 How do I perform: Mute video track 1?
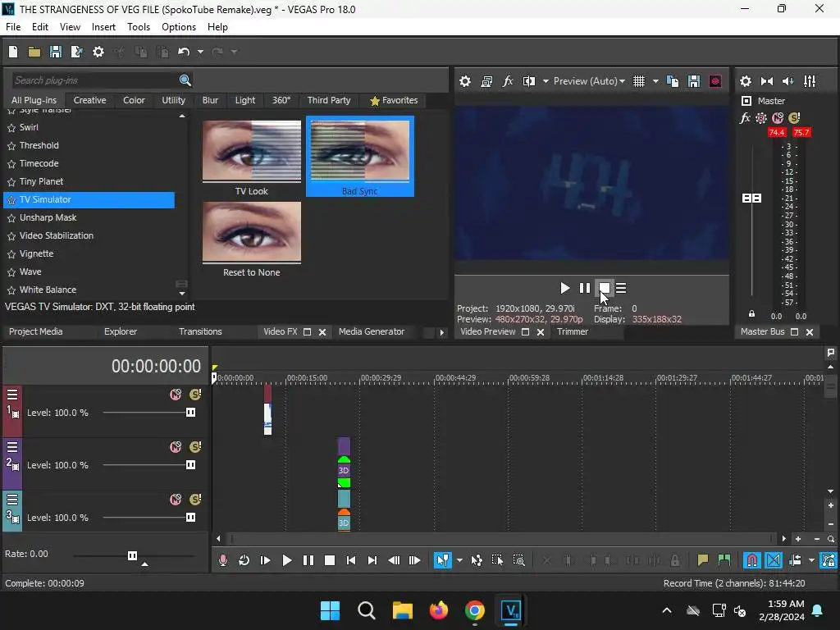(176, 395)
